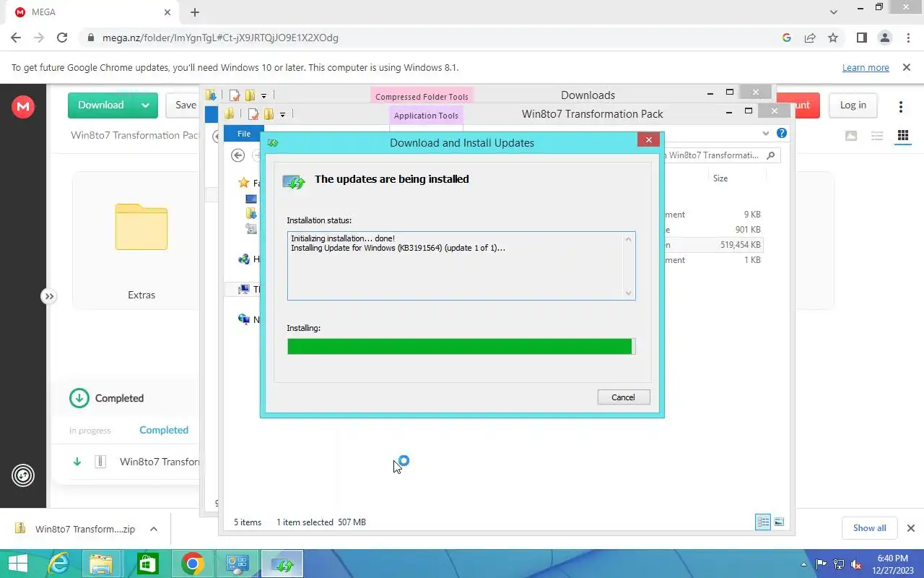Click Favorites star in navigation pane

pos(244,183)
